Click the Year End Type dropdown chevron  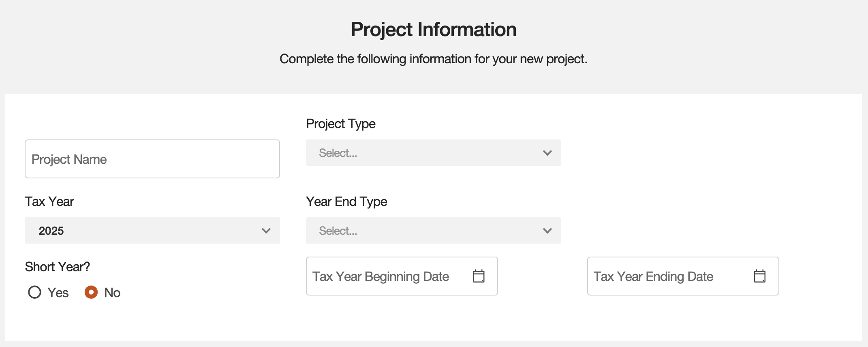pyautogui.click(x=547, y=231)
